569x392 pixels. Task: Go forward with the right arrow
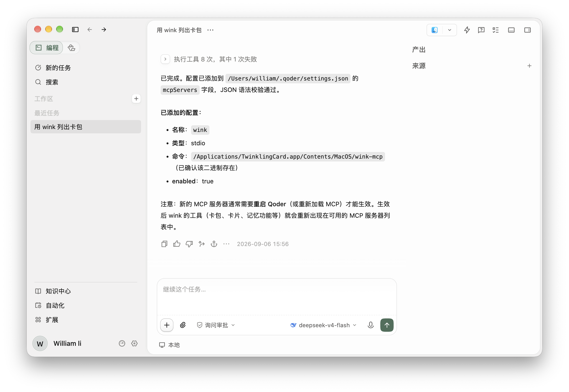coord(104,30)
